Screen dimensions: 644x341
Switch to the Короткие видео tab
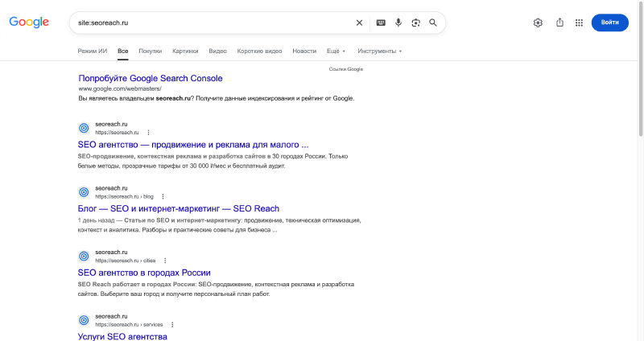tap(259, 51)
